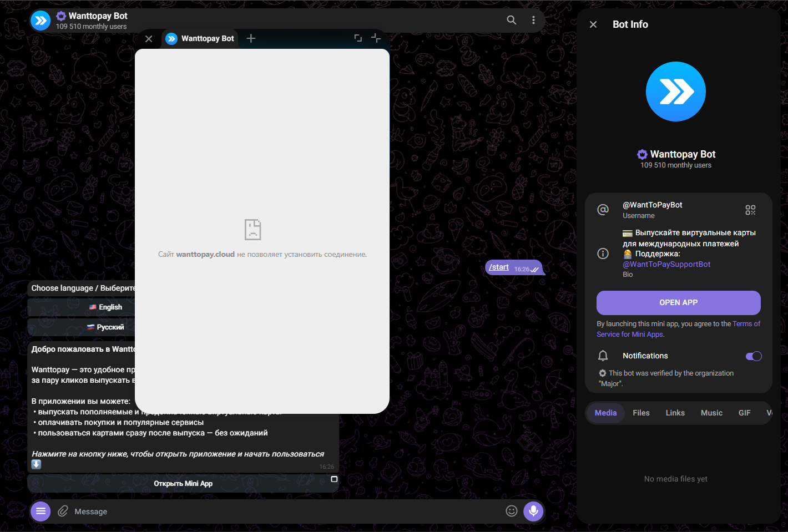
Task: Click the Notifications label
Action: [645, 356]
